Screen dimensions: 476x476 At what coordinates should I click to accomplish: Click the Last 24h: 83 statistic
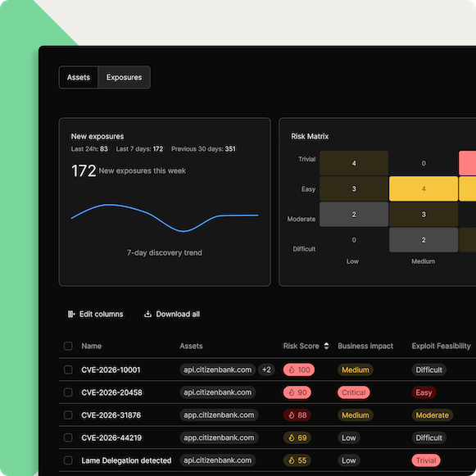(x=89, y=149)
